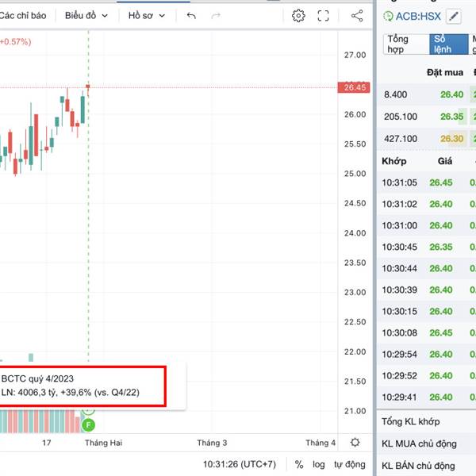Click the BCTC quý 4/2023 earnings tooltip
Viewport: 476px width, 476px height.
click(83, 385)
